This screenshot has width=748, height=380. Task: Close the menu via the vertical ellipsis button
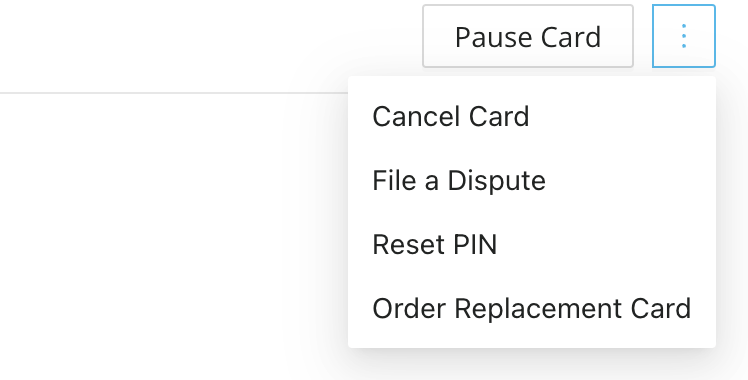coord(684,36)
